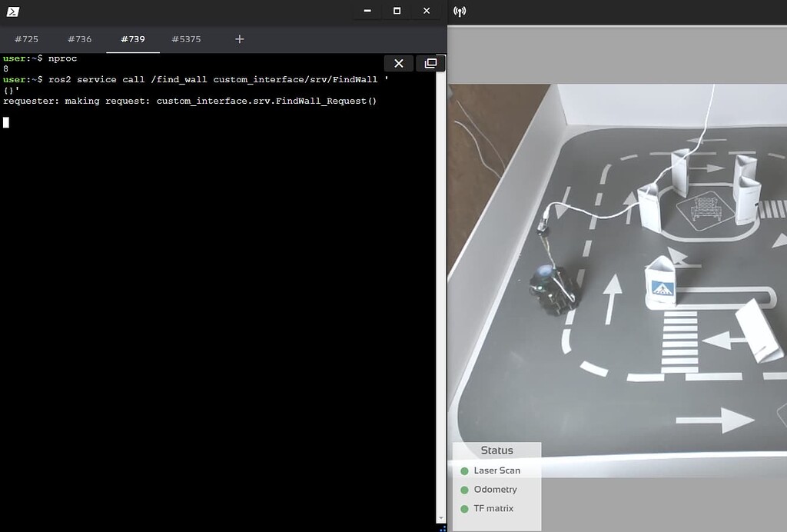Screen dimensions: 787x532
Task: Click the Odometry green status indicator
Action: coord(464,490)
